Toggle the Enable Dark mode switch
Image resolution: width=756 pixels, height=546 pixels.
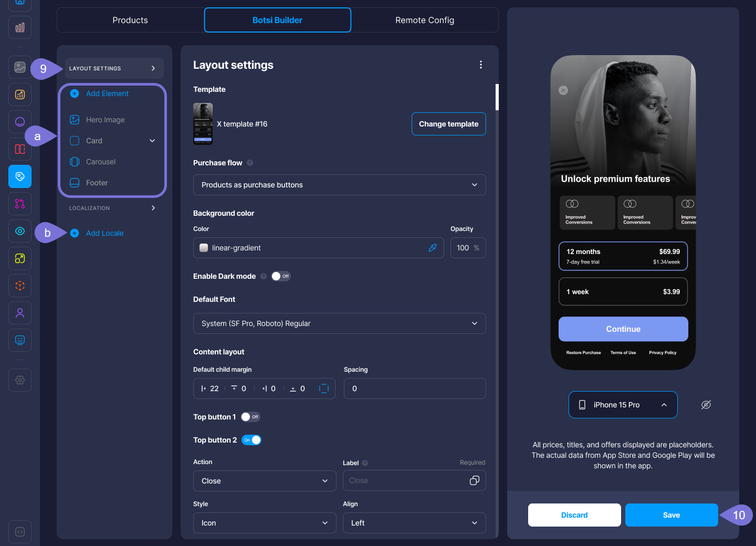click(280, 276)
